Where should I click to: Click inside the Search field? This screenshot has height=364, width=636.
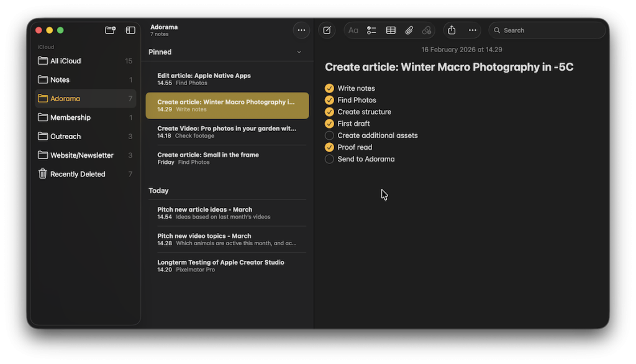tap(547, 30)
